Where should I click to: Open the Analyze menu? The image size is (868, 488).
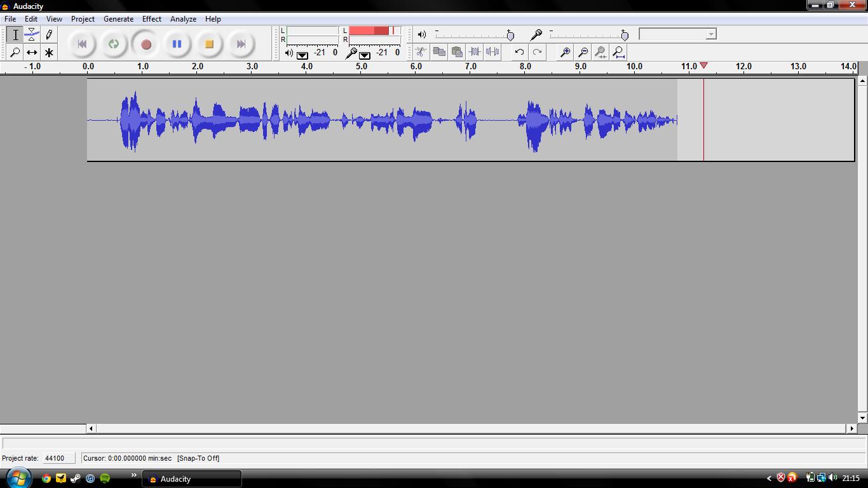[x=183, y=19]
